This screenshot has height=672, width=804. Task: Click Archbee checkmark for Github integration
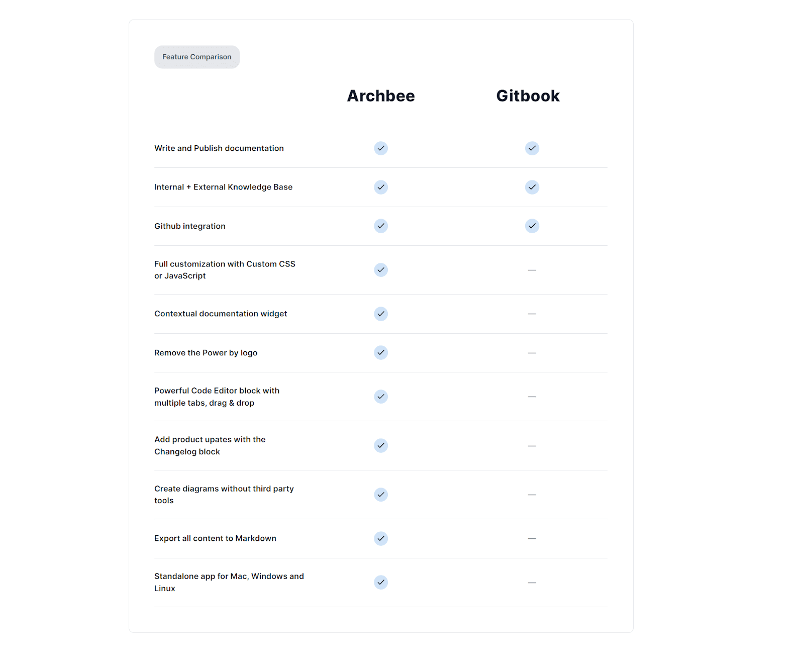[x=381, y=226]
